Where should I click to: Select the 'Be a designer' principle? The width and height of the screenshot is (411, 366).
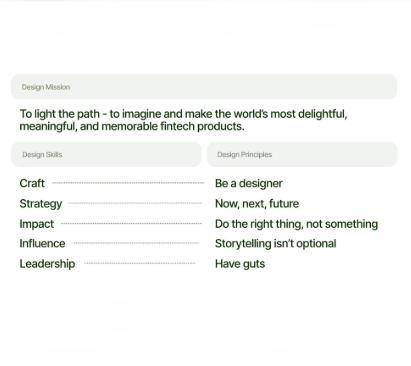pos(249,183)
